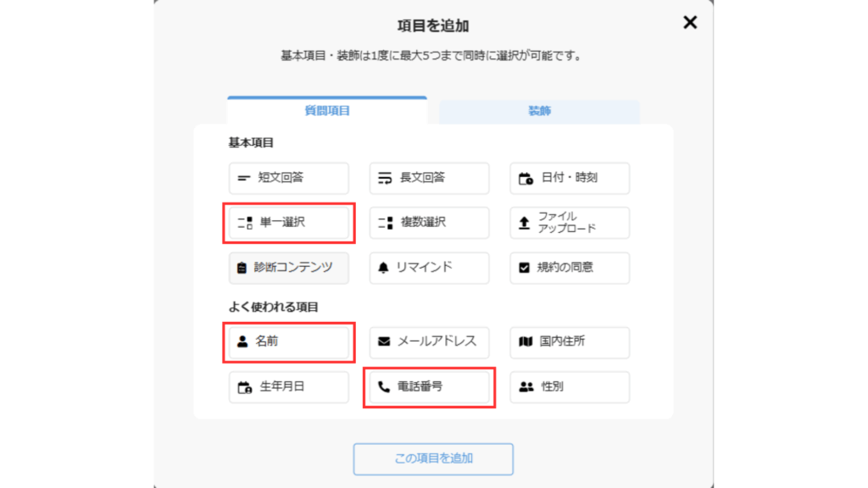Click the person icon for 名前
This screenshot has height=488, width=868.
242,342
